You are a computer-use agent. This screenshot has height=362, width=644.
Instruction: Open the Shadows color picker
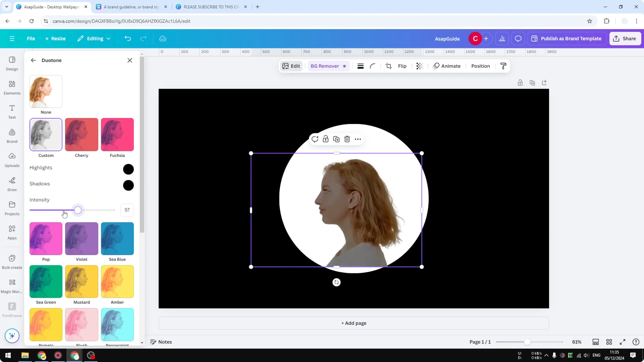pyautogui.click(x=128, y=185)
